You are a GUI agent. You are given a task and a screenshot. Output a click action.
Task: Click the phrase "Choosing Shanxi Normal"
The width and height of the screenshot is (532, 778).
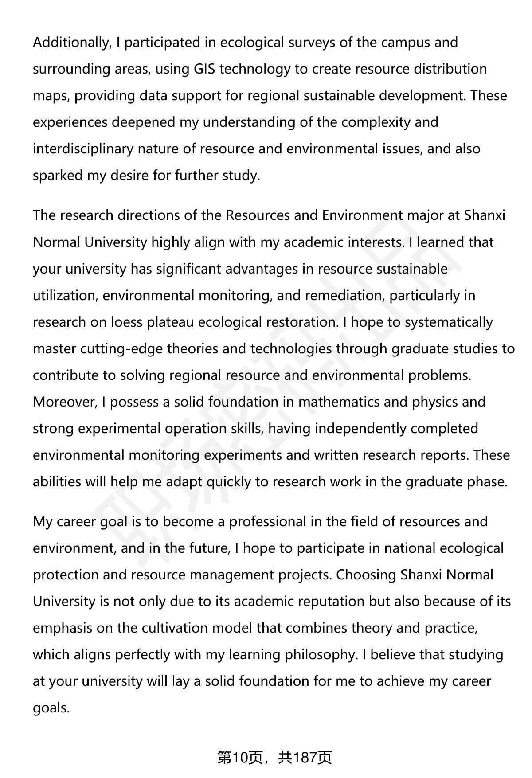click(415, 575)
